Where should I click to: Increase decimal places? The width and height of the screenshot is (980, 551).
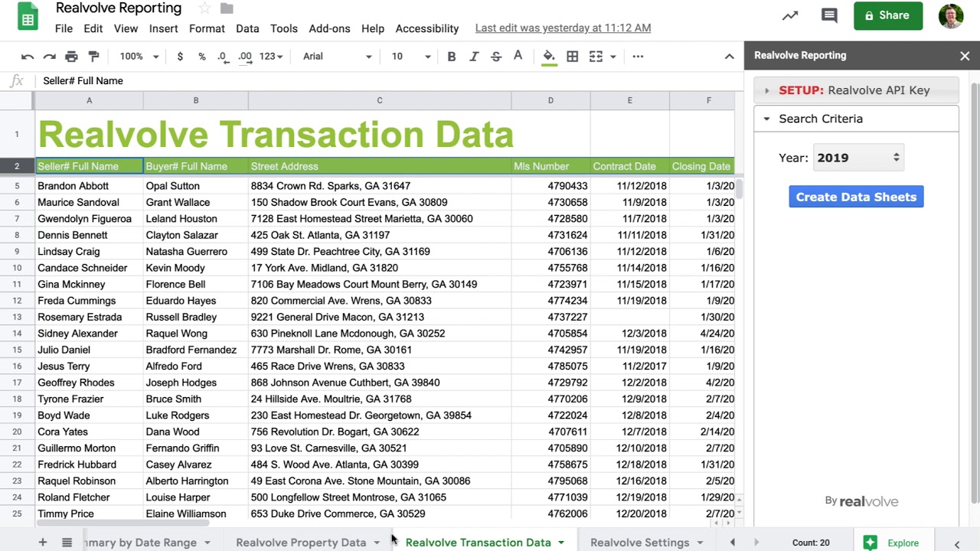[245, 57]
